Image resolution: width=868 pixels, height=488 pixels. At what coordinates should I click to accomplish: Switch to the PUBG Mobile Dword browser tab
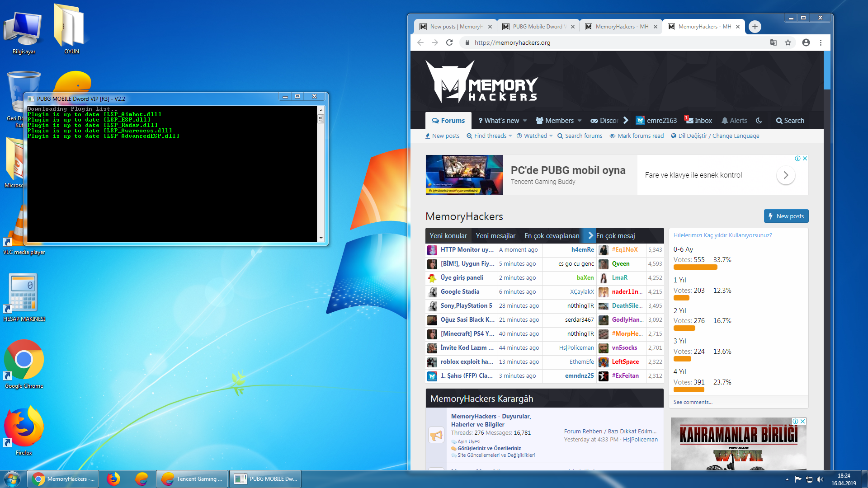[x=538, y=27]
